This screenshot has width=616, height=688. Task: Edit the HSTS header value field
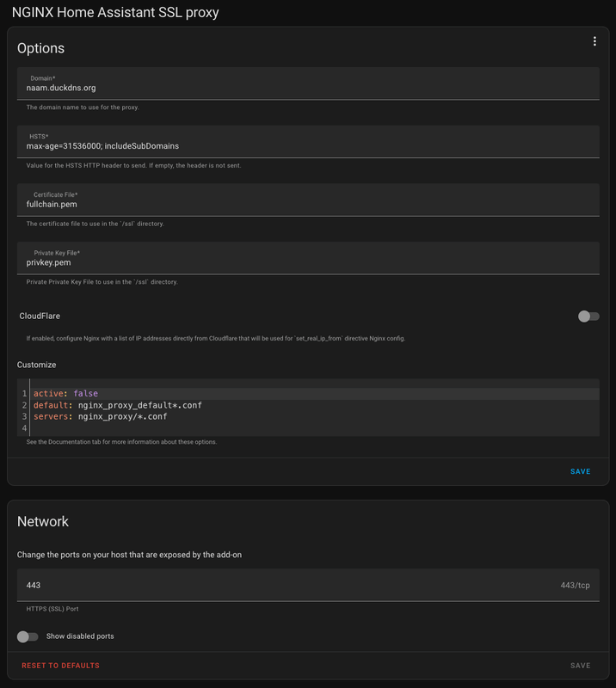click(x=308, y=142)
